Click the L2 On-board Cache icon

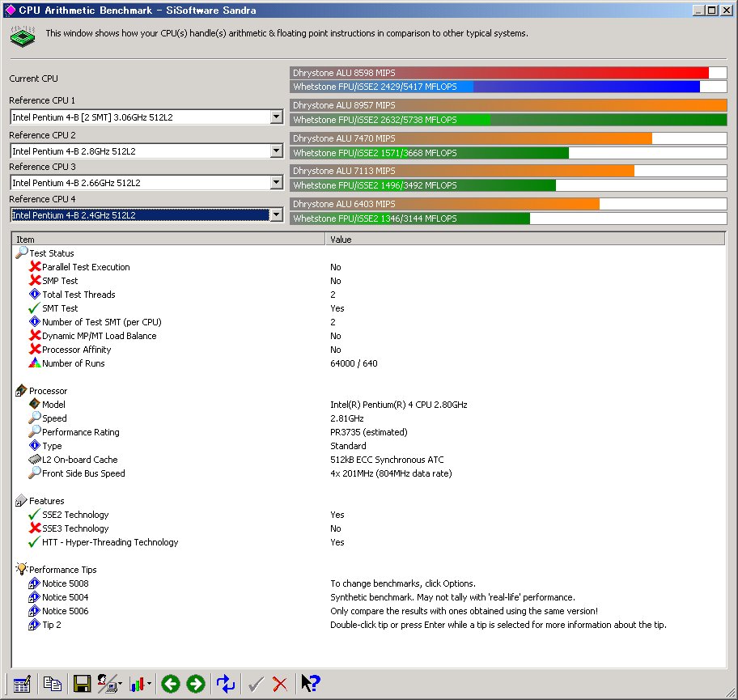point(35,459)
